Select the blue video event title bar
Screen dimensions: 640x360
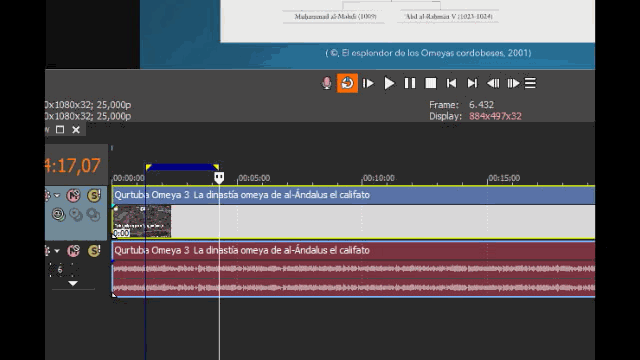coord(353,195)
